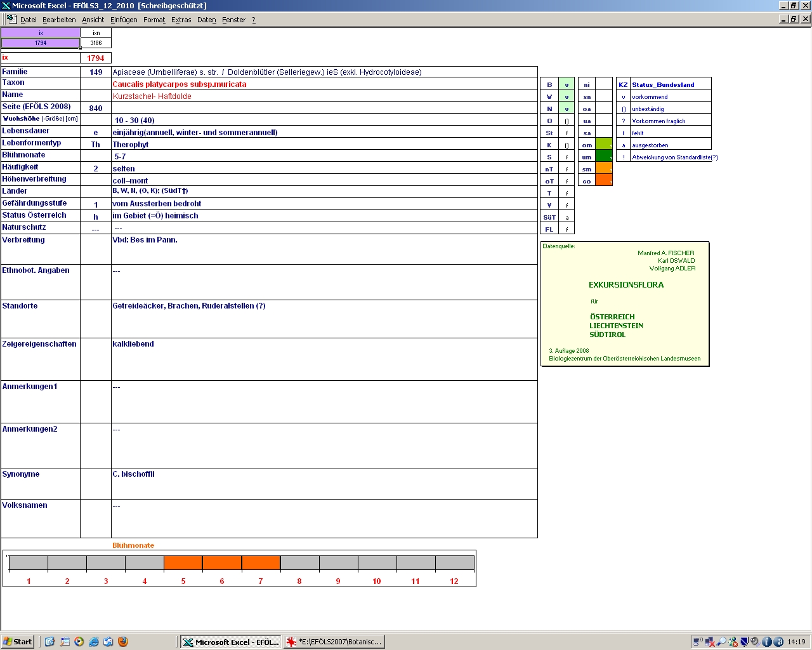Screen dimensions: 812x650
Task: Restore the workbook window inside Excel
Action: (x=794, y=19)
